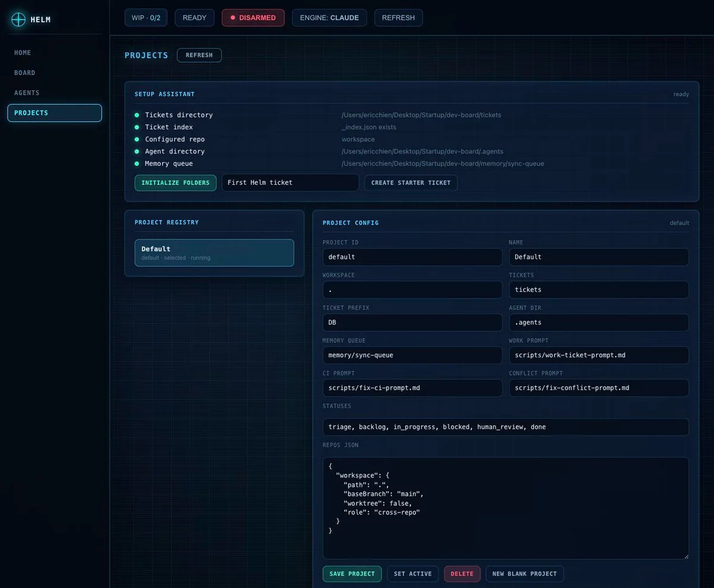Toggle the DISARMED status button
Viewport: 714px width, 588px height.
(x=253, y=18)
